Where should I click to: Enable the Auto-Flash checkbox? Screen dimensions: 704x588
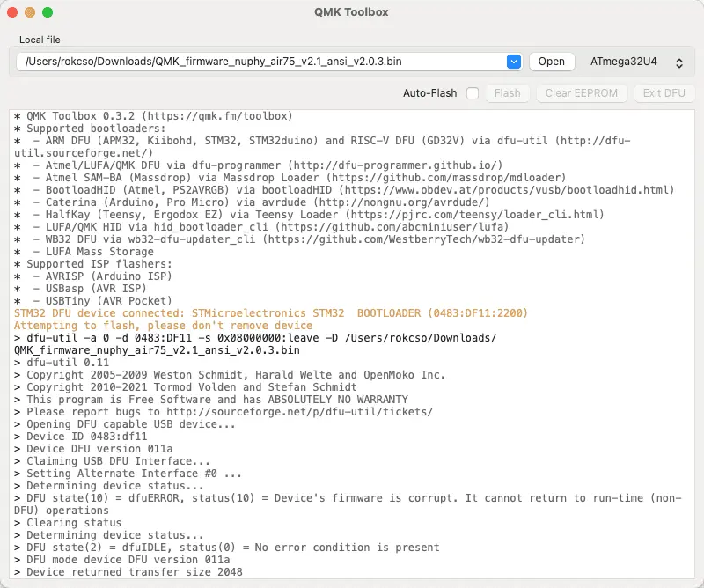[x=473, y=93]
